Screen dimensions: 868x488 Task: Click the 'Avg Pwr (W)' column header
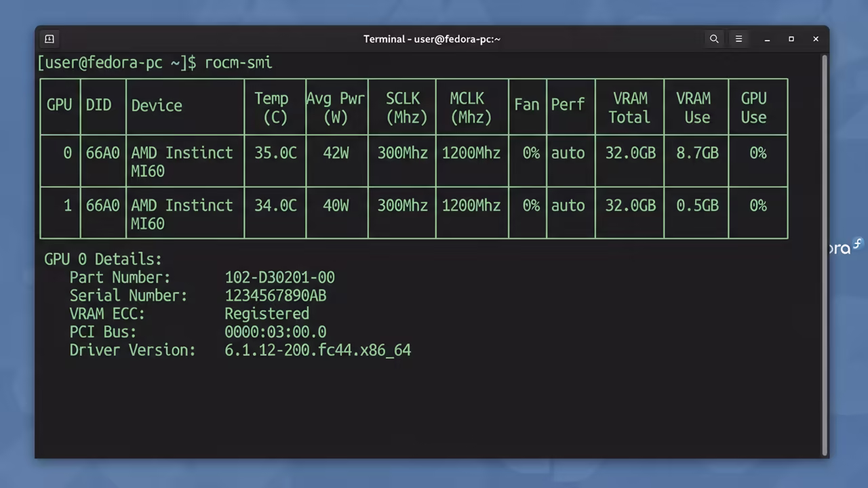pyautogui.click(x=336, y=108)
